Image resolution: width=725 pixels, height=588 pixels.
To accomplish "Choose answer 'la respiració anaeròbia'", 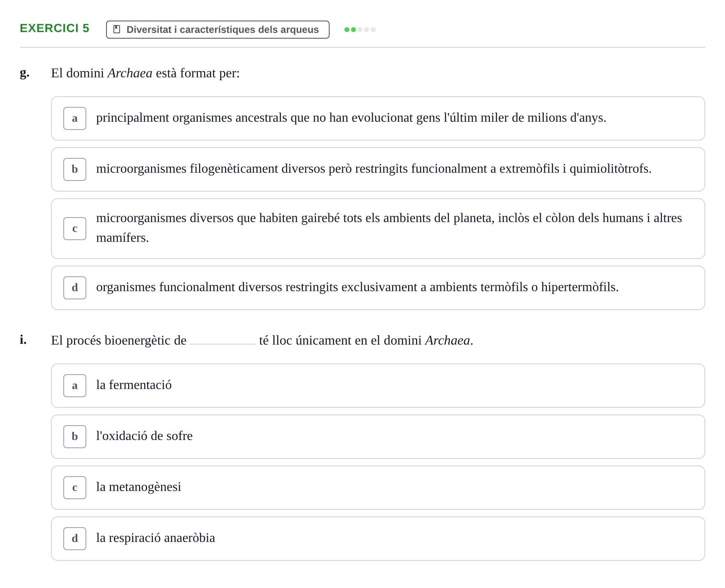I will coord(378,539).
